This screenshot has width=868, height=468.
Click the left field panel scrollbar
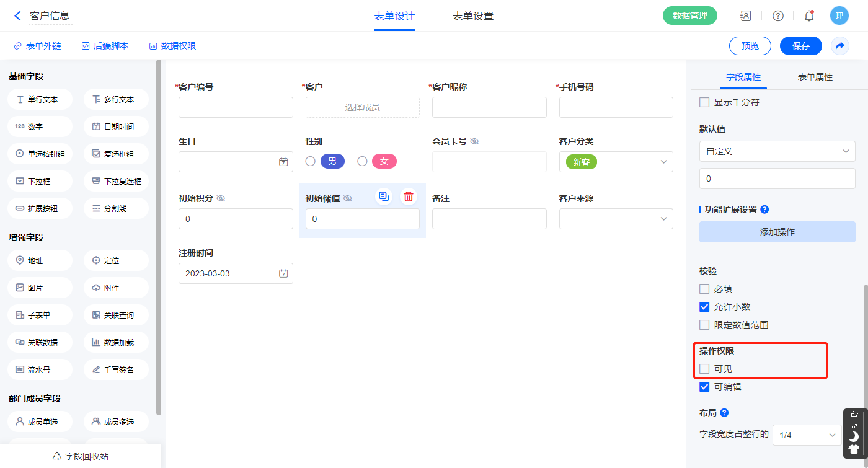(x=159, y=236)
